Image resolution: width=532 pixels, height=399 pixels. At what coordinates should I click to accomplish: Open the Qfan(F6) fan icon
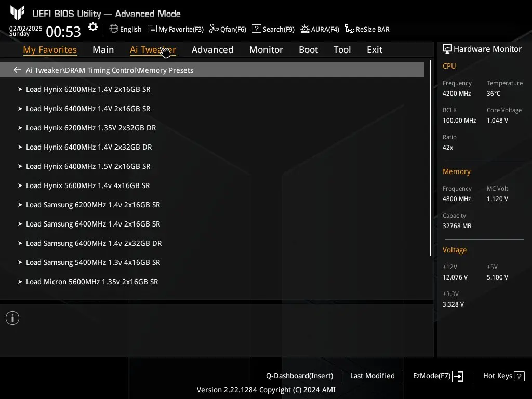click(214, 29)
